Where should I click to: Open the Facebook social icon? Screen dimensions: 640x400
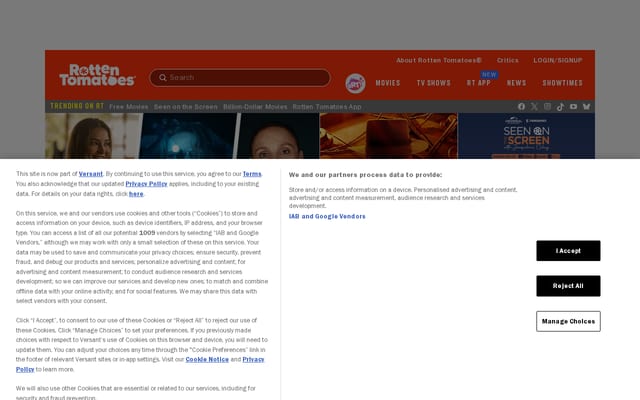521,107
